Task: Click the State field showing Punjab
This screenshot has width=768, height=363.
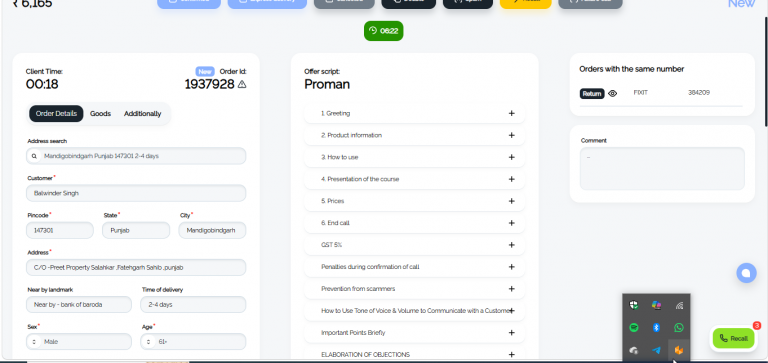Action: click(x=136, y=230)
